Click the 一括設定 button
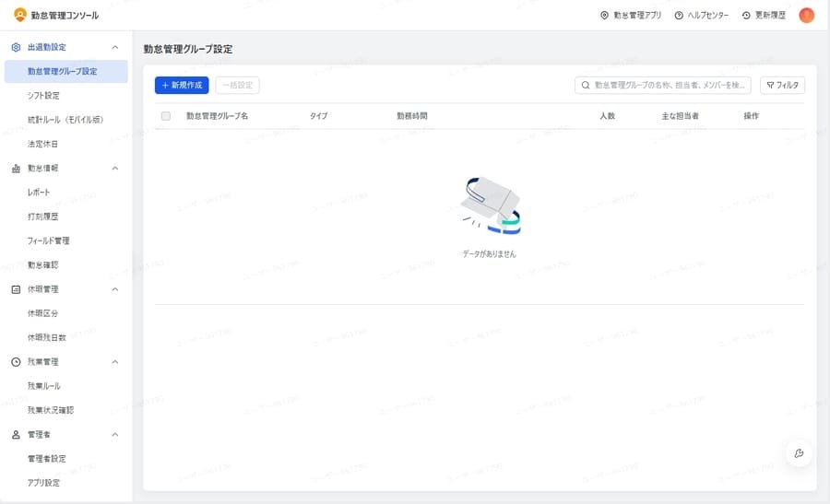830x504 pixels. (x=237, y=85)
